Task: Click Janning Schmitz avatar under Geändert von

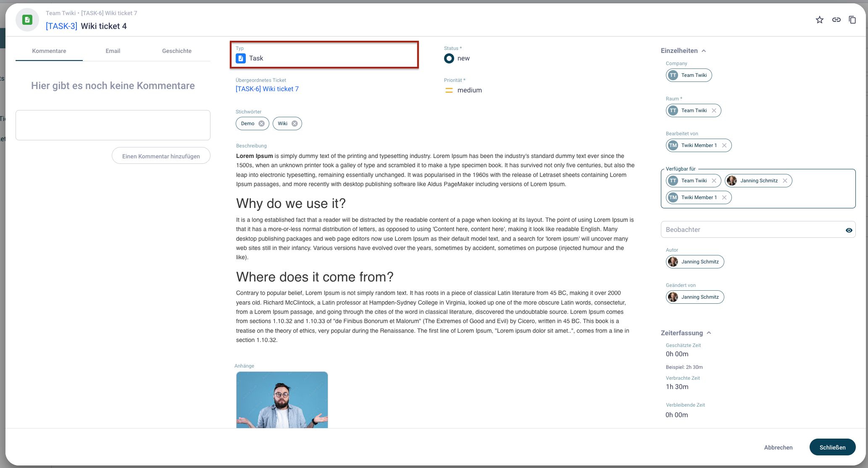Action: coord(673,297)
